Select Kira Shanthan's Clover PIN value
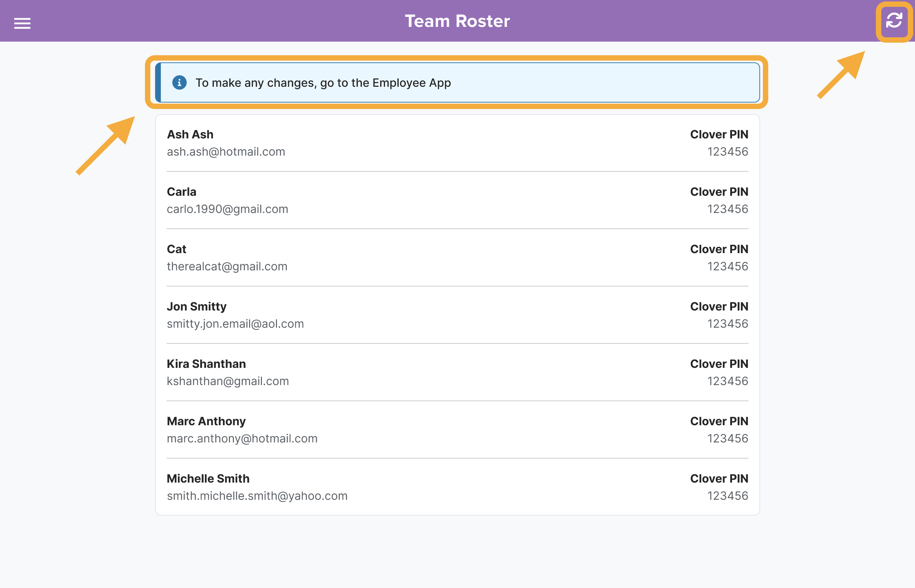This screenshot has height=588, width=915. click(728, 381)
